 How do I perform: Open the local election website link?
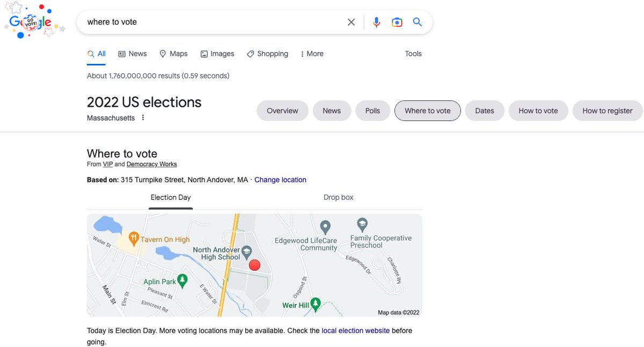(x=356, y=331)
